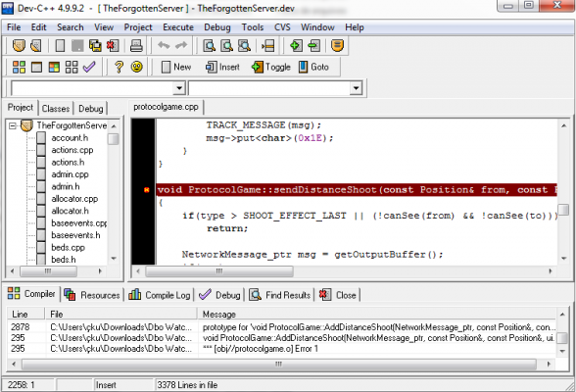Viewport: 576px width, 392px height.
Task: Click the Save All toolbar icon
Action: pos(96,45)
